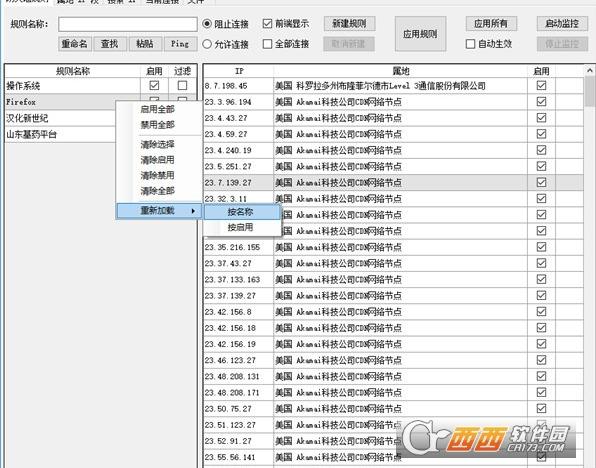The image size is (596, 468).
Task: Toggle 启用 checkbox for 23.32.3.11
Action: (x=541, y=198)
